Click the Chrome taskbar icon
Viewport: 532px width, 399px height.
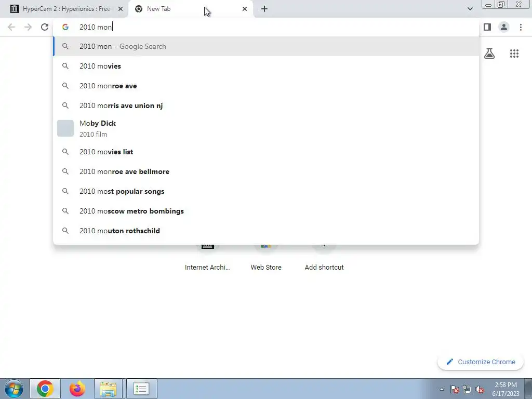45,389
